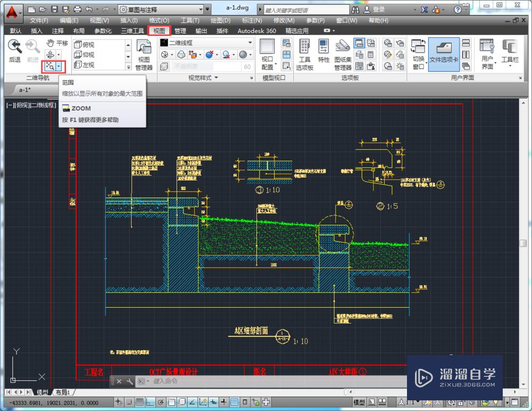Click the 后退 (Back) navigation button
Screen dimensions: 532x411
pos(14,51)
